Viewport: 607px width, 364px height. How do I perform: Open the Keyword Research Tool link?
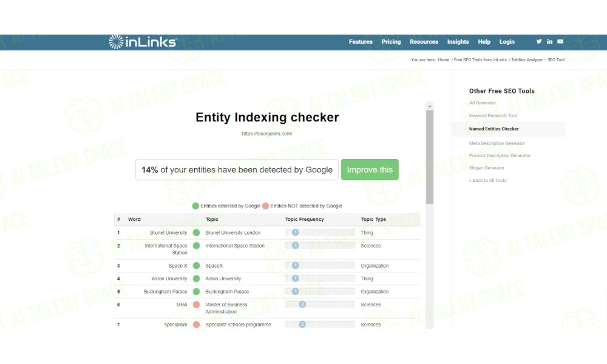[493, 115]
